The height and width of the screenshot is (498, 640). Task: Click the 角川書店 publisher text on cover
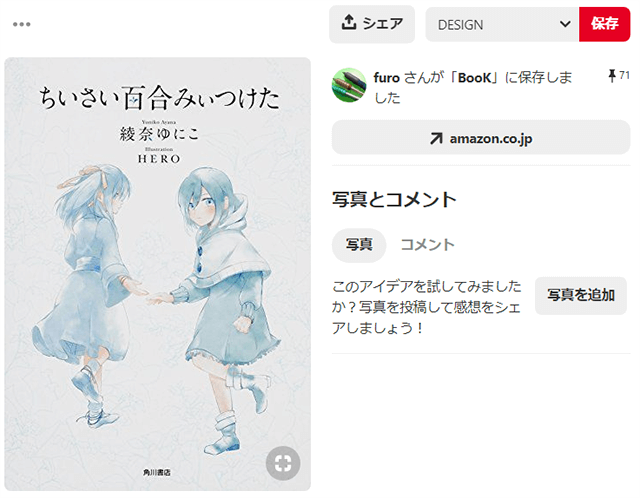(157, 472)
